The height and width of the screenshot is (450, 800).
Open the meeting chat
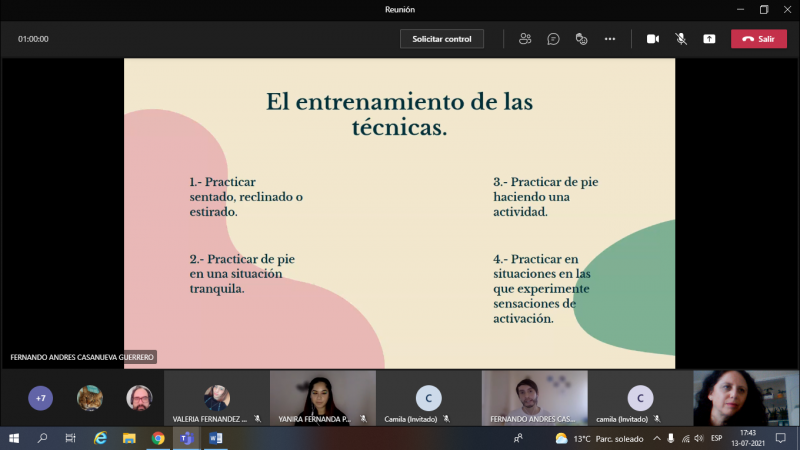click(x=553, y=39)
